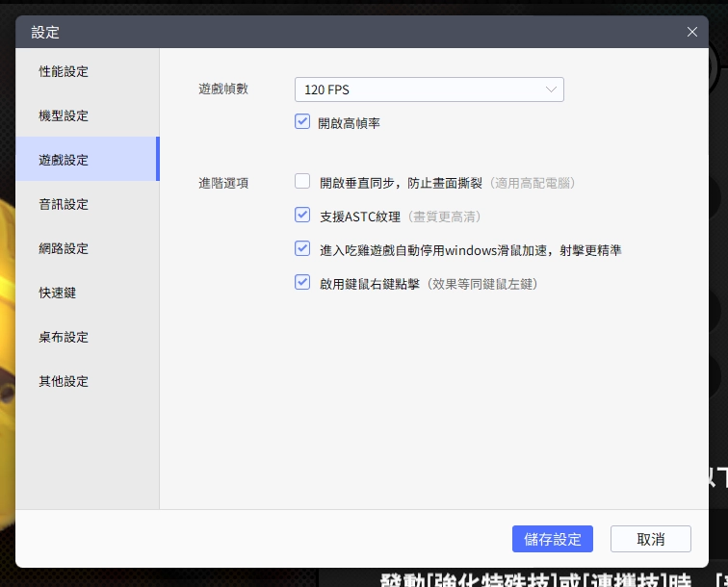Viewport: 728px width, 587px height.
Task: Show the 快速鍵 settings tab
Action: [88, 293]
